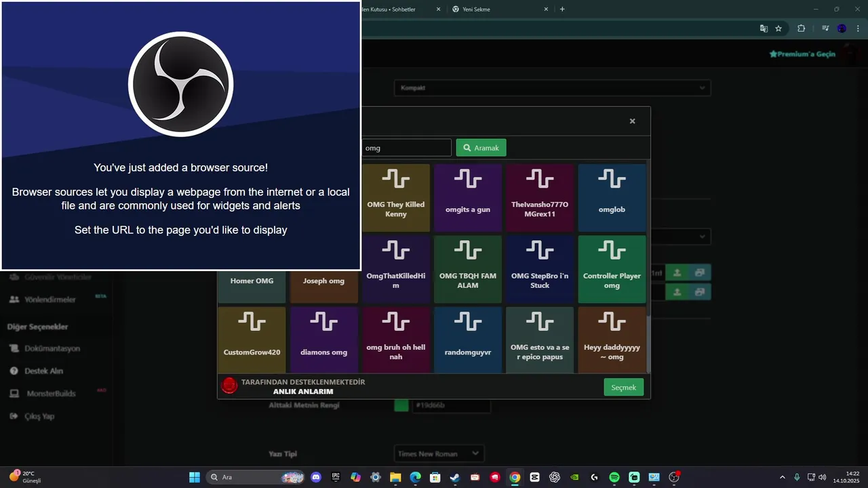Click the taskbar Ara search box
The height and width of the screenshot is (488, 868).
click(x=254, y=477)
